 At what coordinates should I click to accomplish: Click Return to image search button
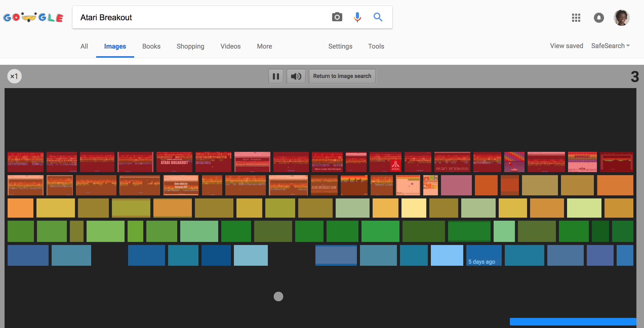click(342, 76)
